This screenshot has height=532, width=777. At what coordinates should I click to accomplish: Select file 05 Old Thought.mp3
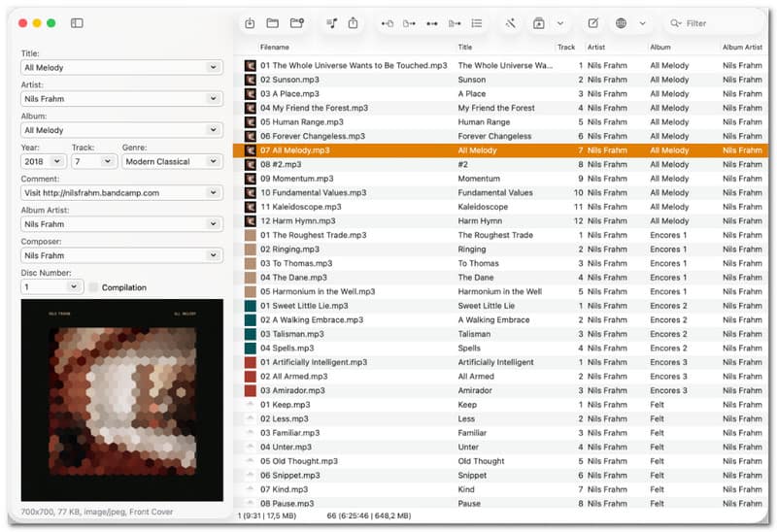click(299, 461)
